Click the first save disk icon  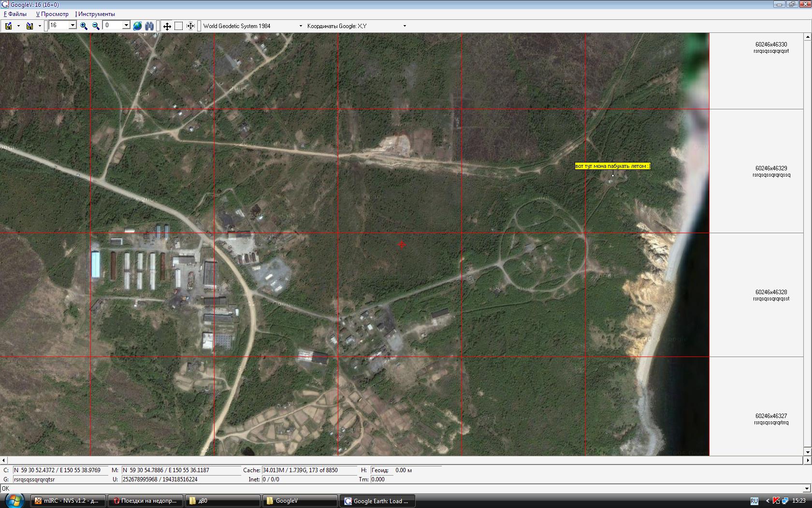(x=8, y=26)
